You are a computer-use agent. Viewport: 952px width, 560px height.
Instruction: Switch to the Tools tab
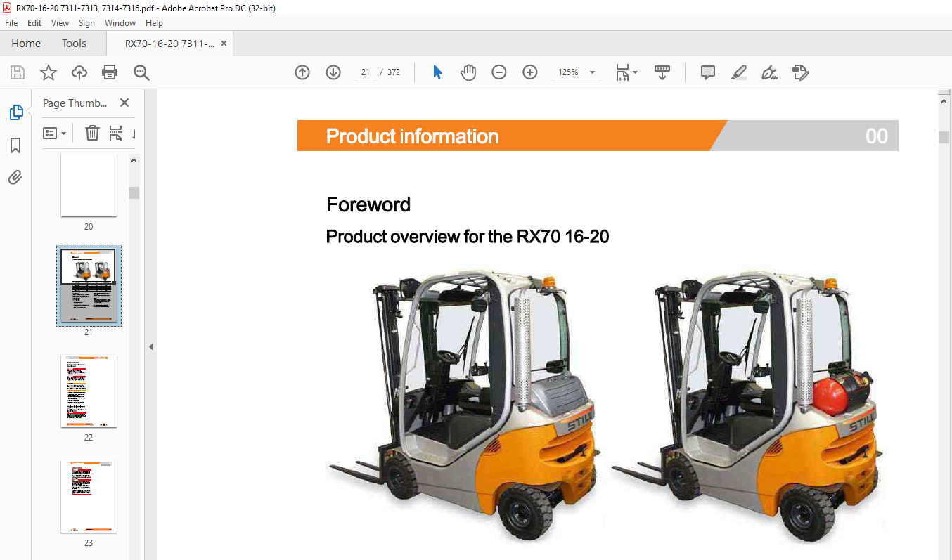pyautogui.click(x=74, y=44)
